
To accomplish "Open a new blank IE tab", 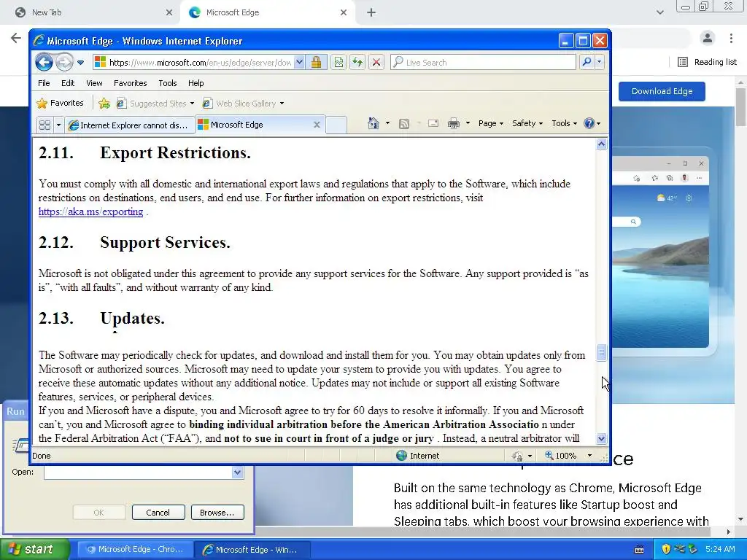I will 336,125.
